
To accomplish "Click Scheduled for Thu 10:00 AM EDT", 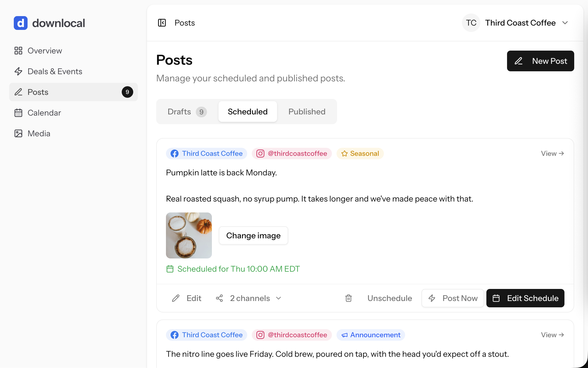I will point(233,269).
